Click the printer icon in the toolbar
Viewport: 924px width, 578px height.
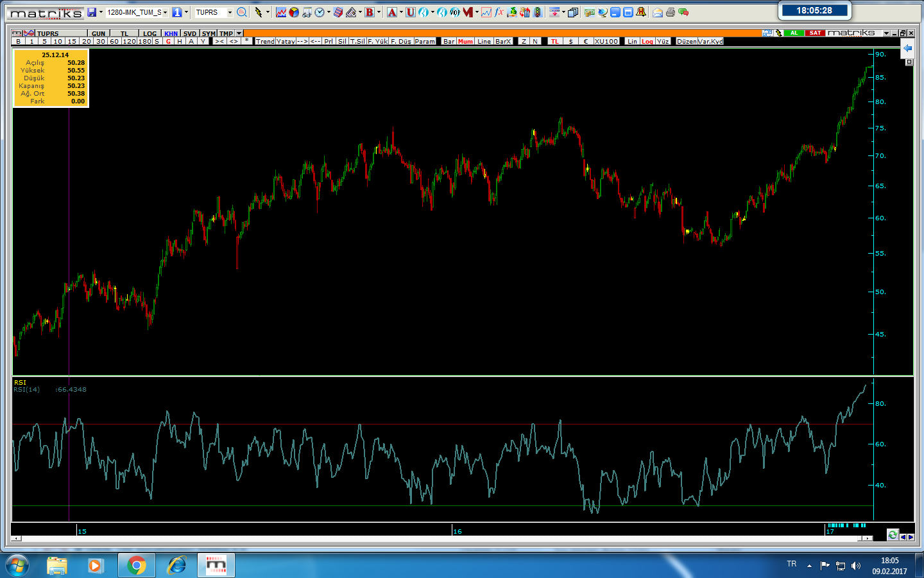(x=671, y=12)
